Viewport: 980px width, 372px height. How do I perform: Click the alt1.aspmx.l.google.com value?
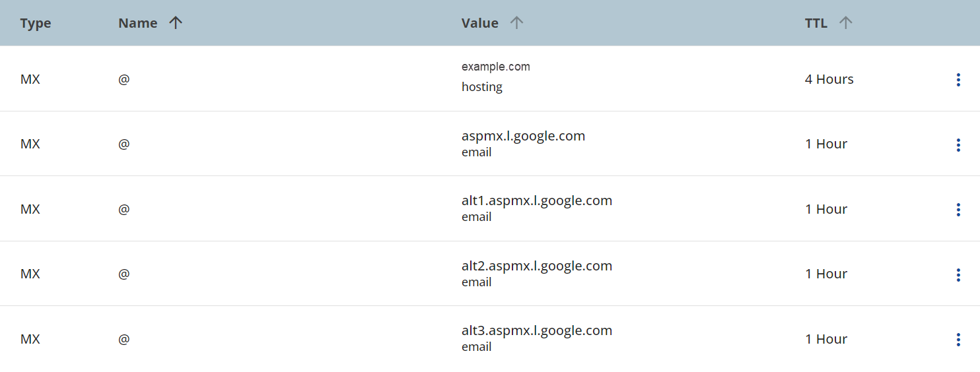pos(536,201)
